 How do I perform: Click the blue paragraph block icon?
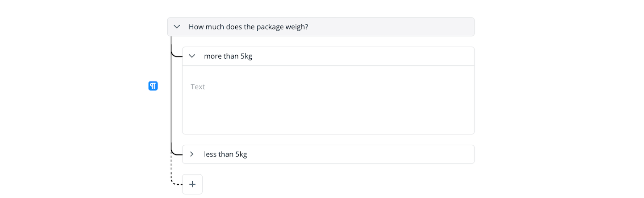pyautogui.click(x=153, y=86)
